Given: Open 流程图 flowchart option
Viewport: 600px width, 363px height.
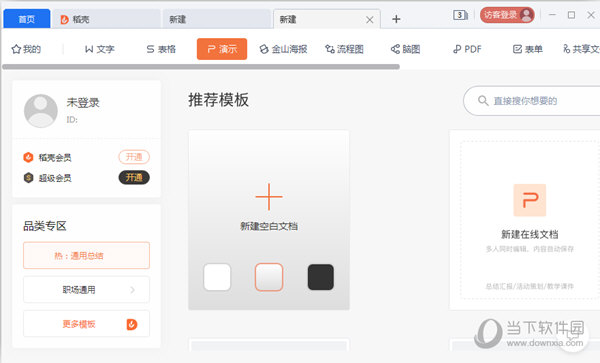Looking at the screenshot, I should coord(344,49).
